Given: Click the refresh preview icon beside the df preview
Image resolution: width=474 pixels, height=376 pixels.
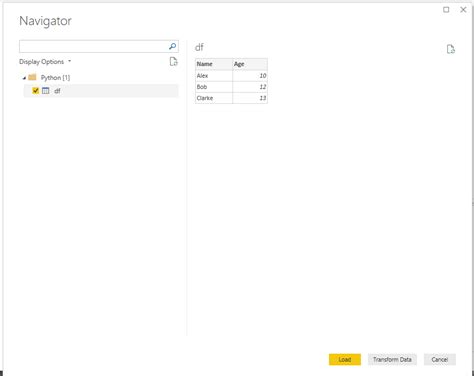Looking at the screenshot, I should (451, 49).
